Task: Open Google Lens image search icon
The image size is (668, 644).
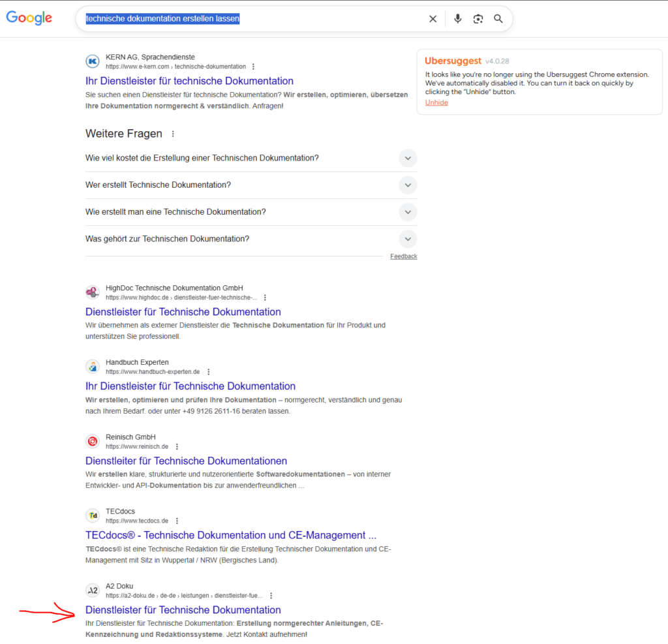Action: click(x=478, y=19)
